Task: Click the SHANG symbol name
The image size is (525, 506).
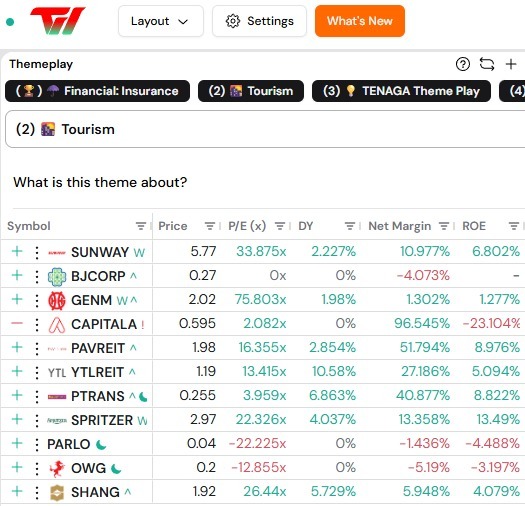Action: [95, 492]
